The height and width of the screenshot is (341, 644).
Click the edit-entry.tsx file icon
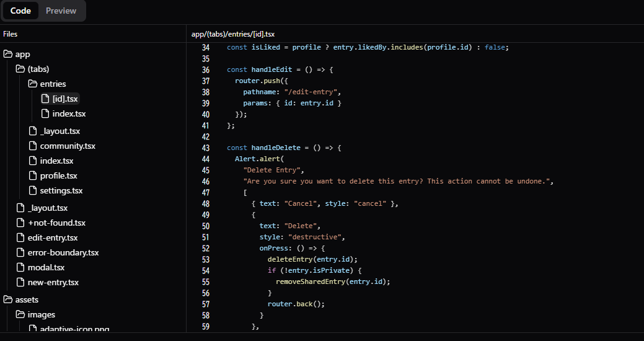(20, 237)
